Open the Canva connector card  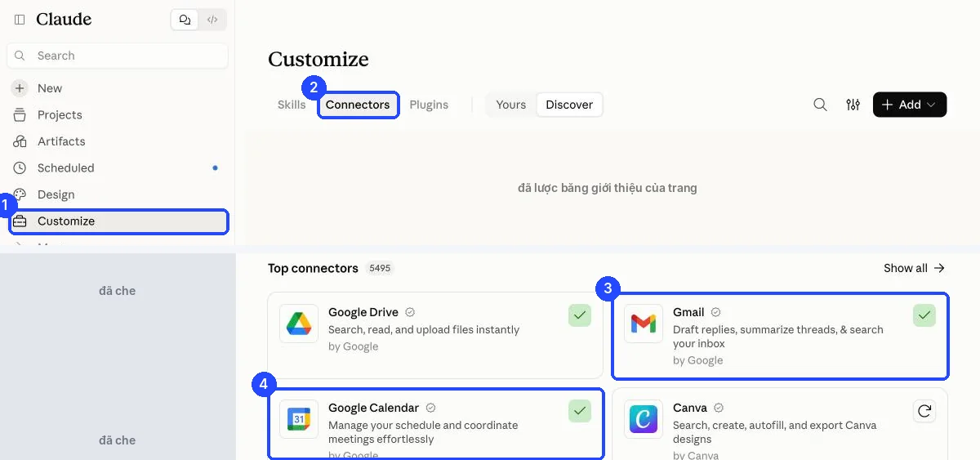point(780,424)
